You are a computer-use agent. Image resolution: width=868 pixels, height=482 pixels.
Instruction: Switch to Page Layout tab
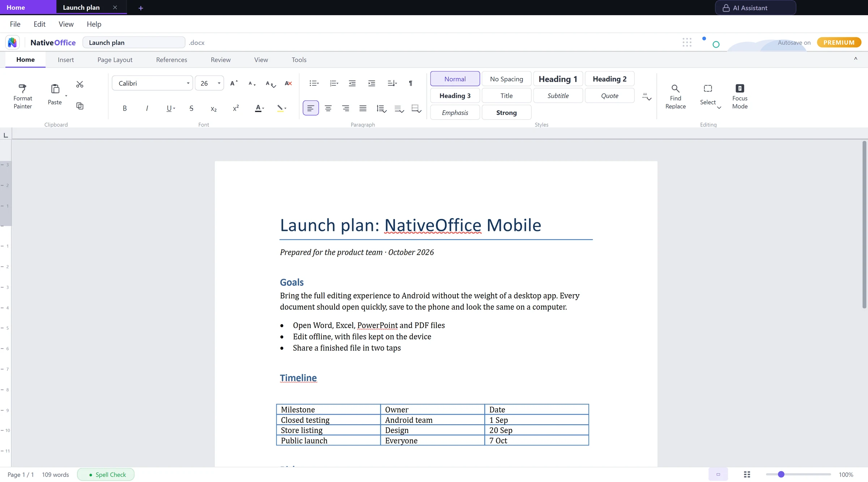(x=115, y=60)
